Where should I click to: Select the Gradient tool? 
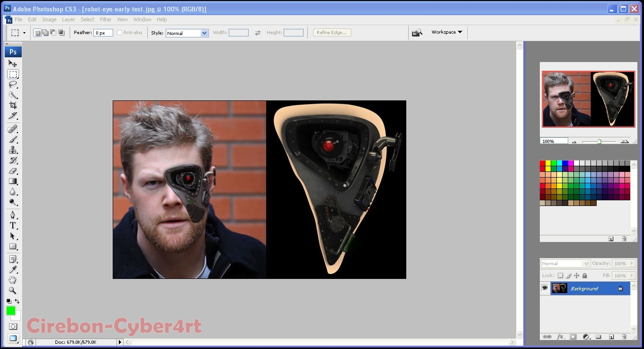(13, 181)
